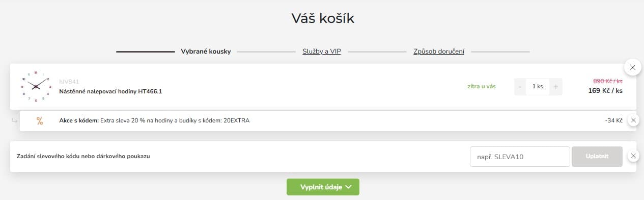Close the discount code entry row

click(x=633, y=156)
